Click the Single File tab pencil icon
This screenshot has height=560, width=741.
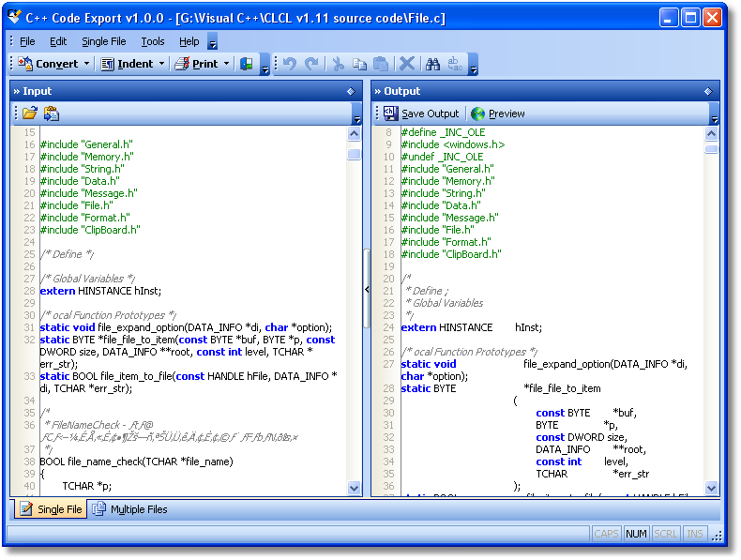coord(26,509)
